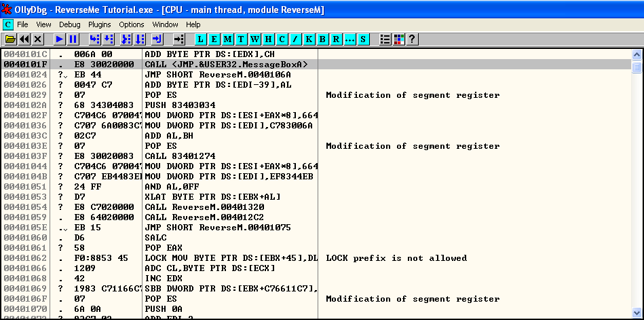Execute till return toolbar icon
This screenshot has width=644, height=320.
click(x=157, y=39)
